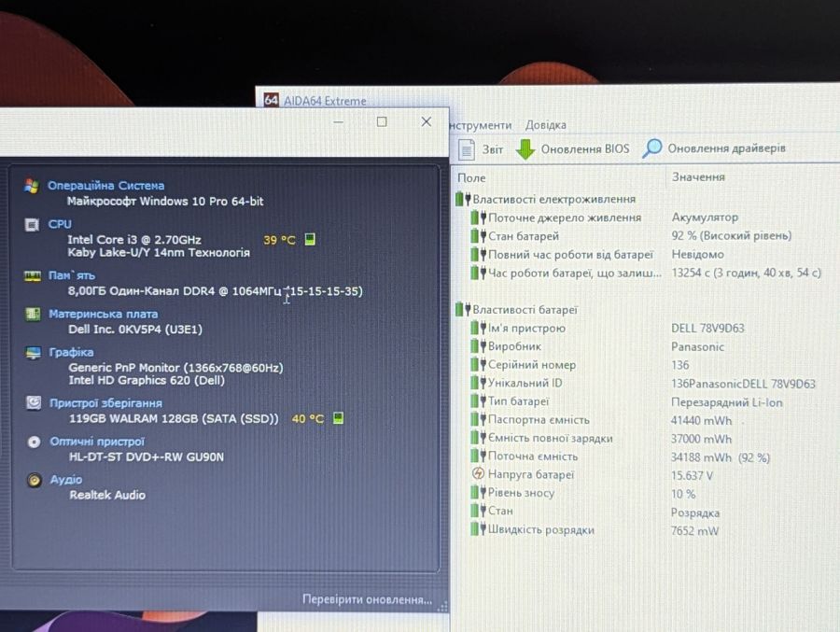Image resolution: width=840 pixels, height=632 pixels.
Task: Click the Speccy window resize grip corner
Action: tap(442, 606)
